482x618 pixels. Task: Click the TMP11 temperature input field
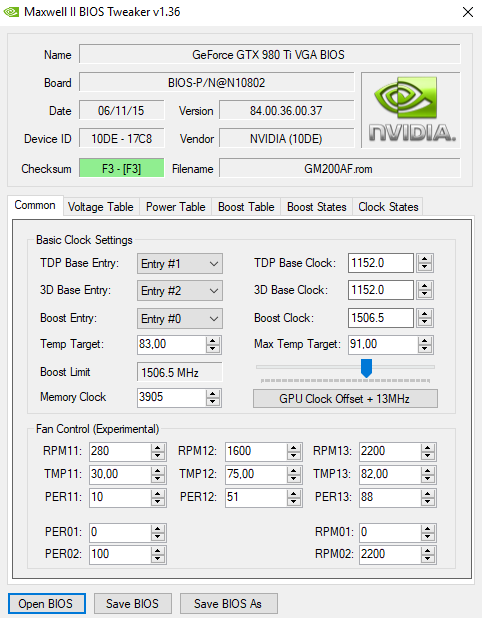120,474
